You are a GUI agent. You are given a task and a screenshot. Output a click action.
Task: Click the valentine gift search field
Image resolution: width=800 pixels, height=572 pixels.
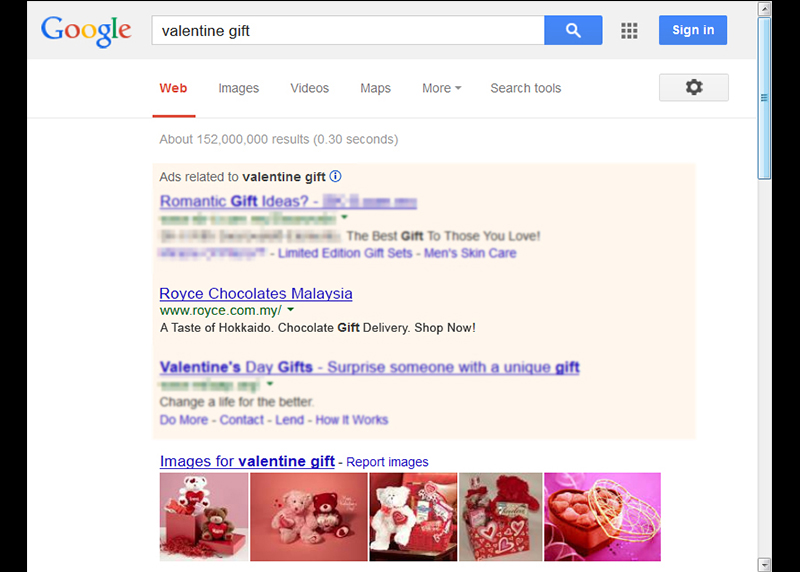click(348, 31)
